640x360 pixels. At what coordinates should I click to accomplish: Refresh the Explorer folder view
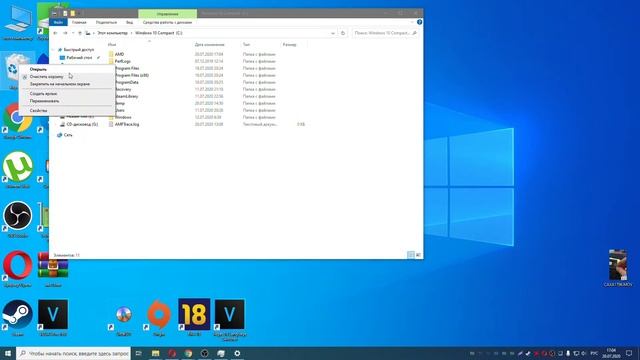point(343,33)
